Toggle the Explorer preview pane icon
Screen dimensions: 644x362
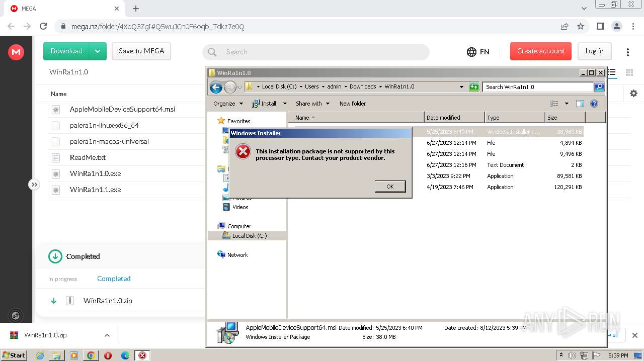(580, 104)
